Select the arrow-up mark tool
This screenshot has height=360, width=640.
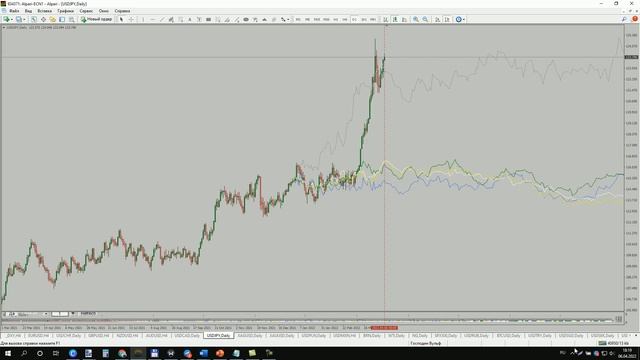coord(264,19)
